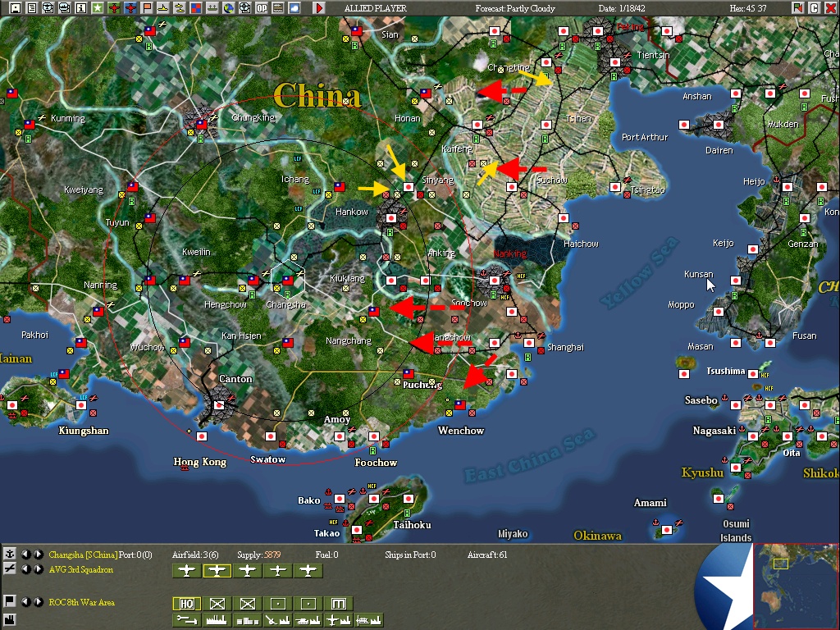Click the artillery gun factory icon

point(278,620)
